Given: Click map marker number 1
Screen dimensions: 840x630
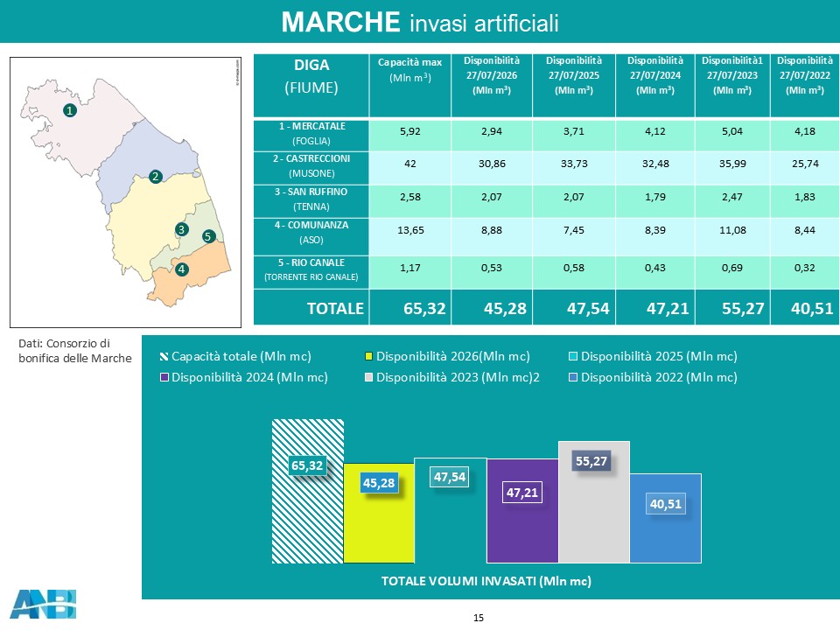Looking at the screenshot, I should (70, 110).
